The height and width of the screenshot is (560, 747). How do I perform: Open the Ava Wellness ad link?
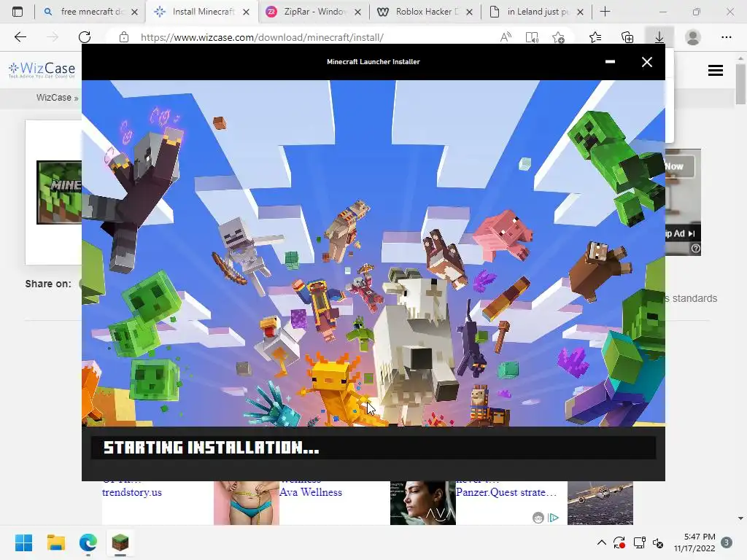311,492
